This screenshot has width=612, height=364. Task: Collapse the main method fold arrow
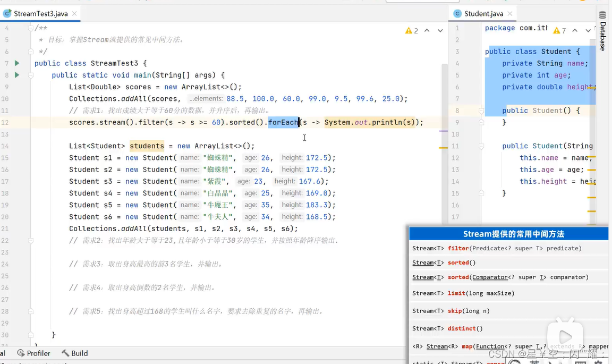(x=31, y=74)
